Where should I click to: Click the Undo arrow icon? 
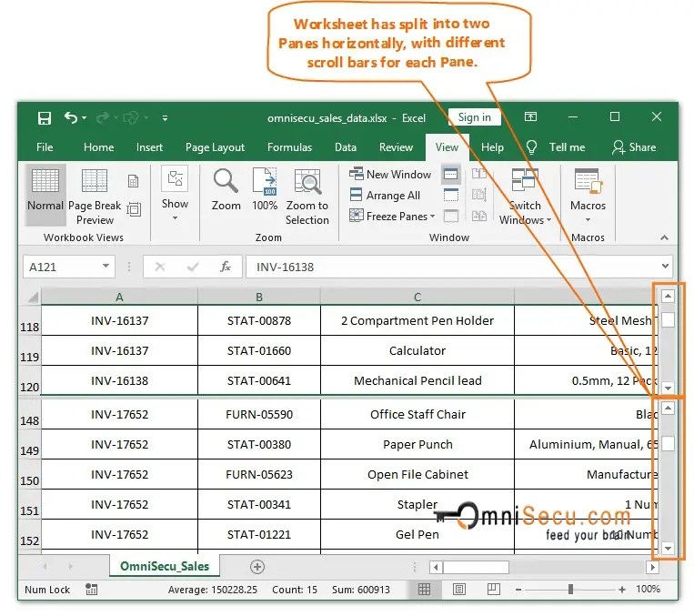click(x=71, y=117)
